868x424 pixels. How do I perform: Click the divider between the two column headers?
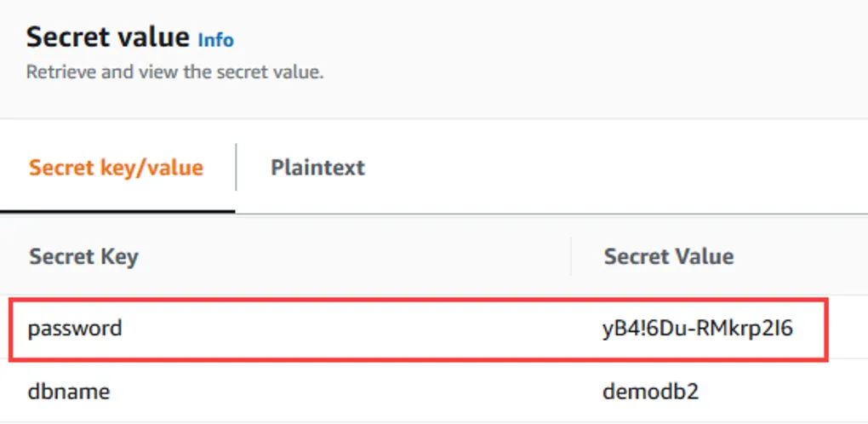[x=571, y=256]
